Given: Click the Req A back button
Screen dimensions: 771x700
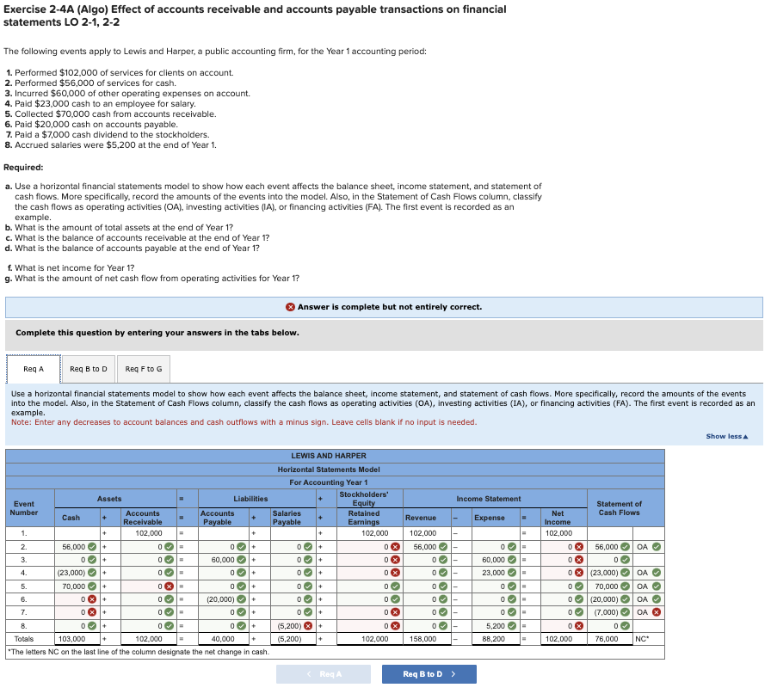Looking at the screenshot, I should click(323, 676).
